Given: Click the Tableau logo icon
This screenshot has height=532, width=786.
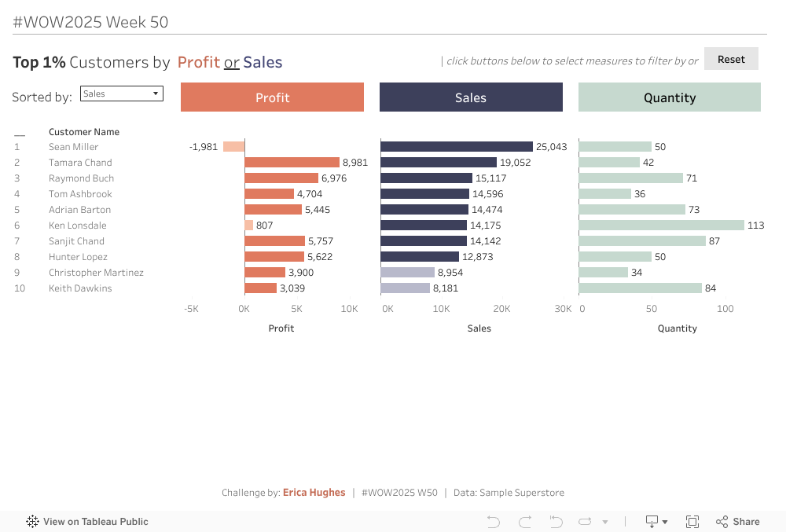Looking at the screenshot, I should click(x=32, y=522).
